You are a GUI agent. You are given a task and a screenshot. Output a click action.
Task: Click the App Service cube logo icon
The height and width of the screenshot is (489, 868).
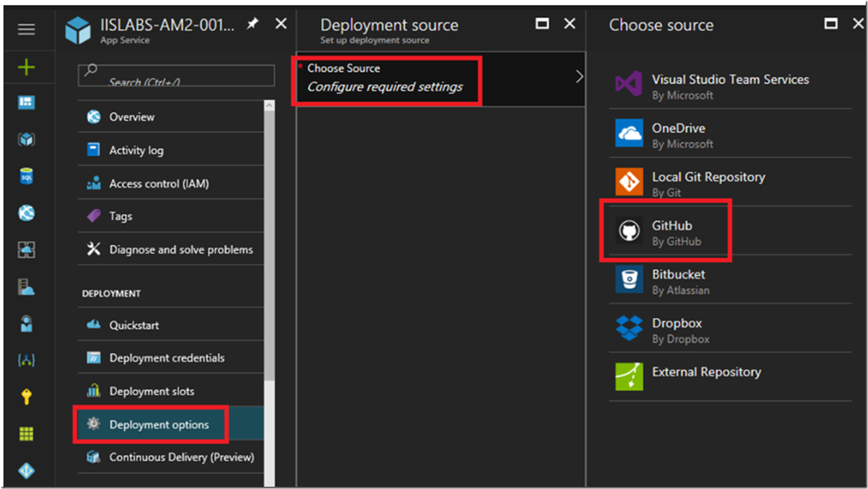click(x=78, y=30)
